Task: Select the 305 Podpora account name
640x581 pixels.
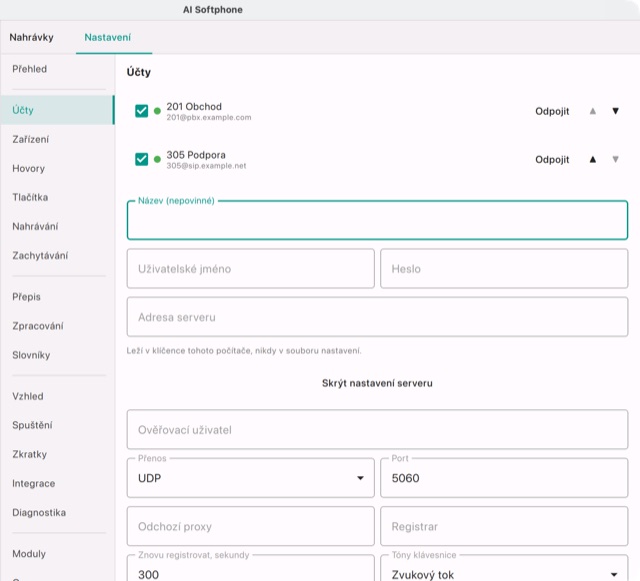Action: pyautogui.click(x=196, y=155)
